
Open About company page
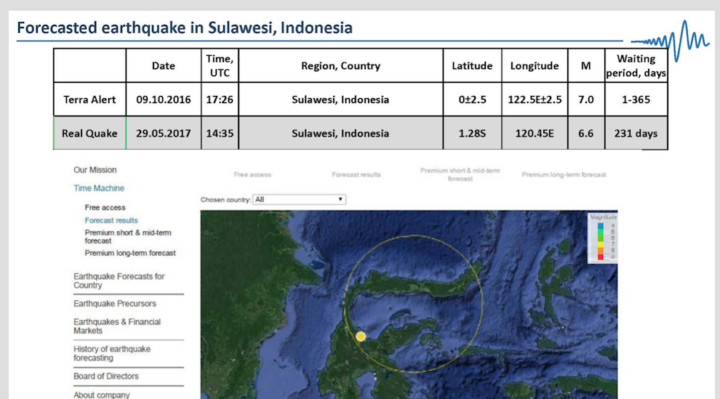(x=101, y=395)
